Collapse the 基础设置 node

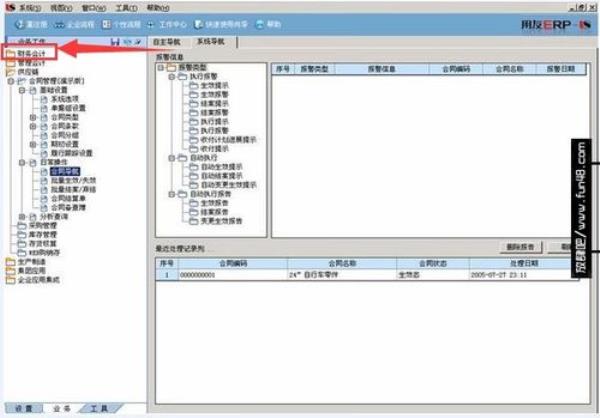[22, 90]
